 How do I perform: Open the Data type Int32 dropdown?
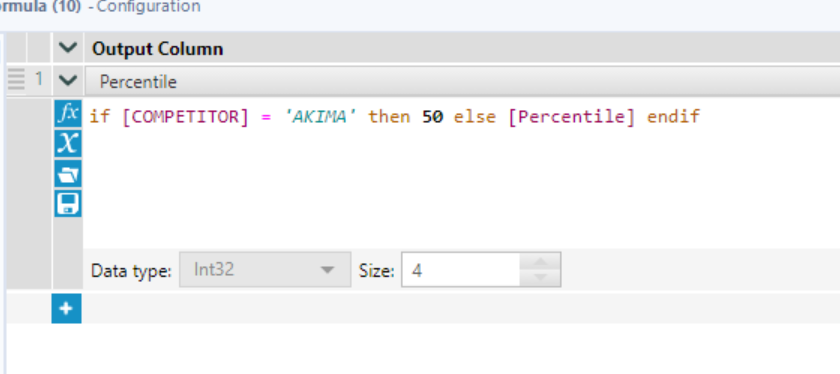(x=265, y=270)
